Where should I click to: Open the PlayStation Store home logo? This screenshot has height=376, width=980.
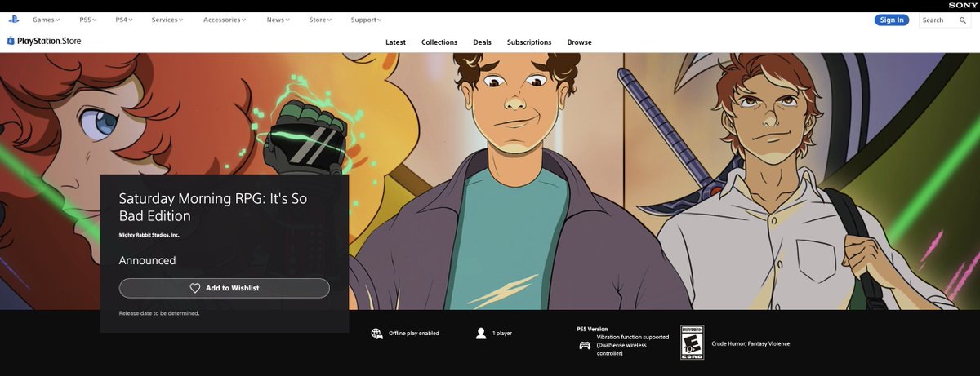44,42
